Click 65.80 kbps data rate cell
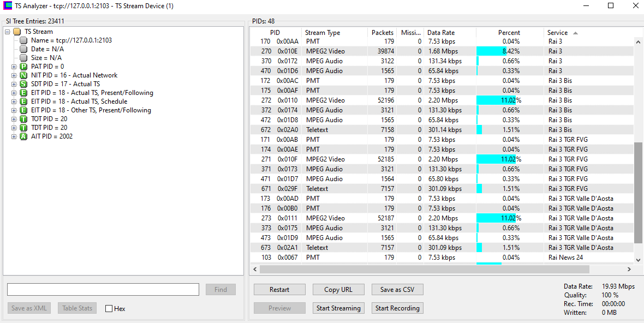The width and height of the screenshot is (644, 323). point(443,179)
